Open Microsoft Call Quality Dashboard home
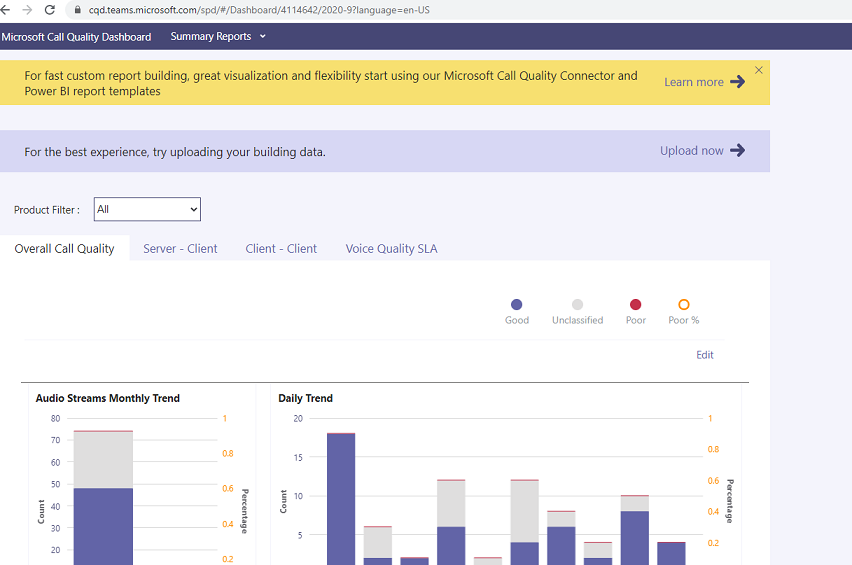 [76, 37]
